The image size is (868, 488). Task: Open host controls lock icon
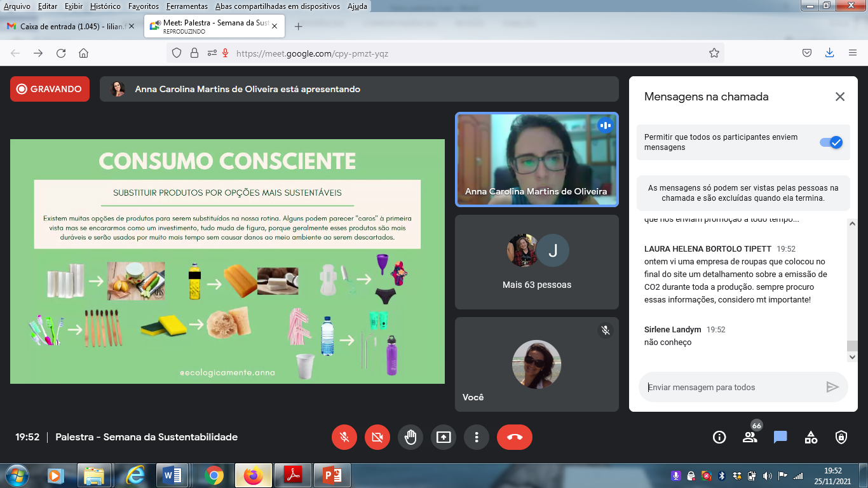pyautogui.click(x=841, y=437)
